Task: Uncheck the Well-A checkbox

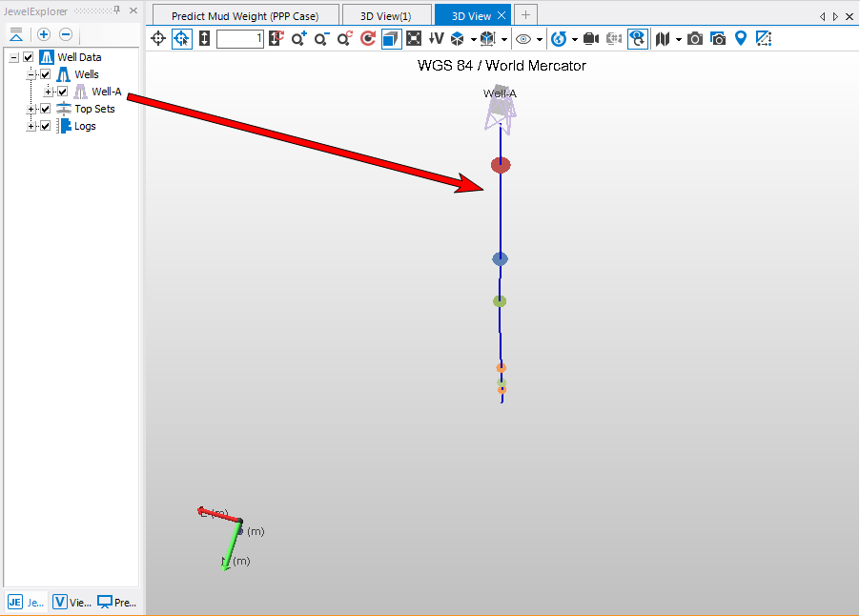Action: pyautogui.click(x=62, y=92)
